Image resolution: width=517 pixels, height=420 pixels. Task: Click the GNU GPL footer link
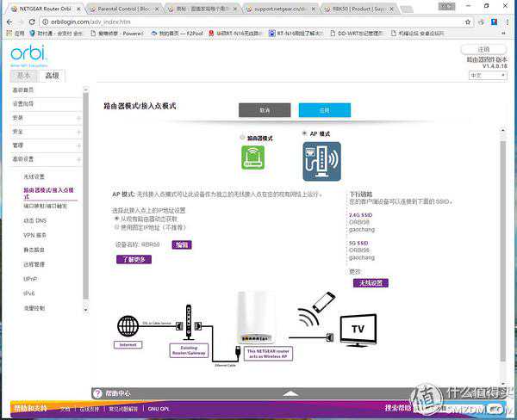tap(159, 408)
